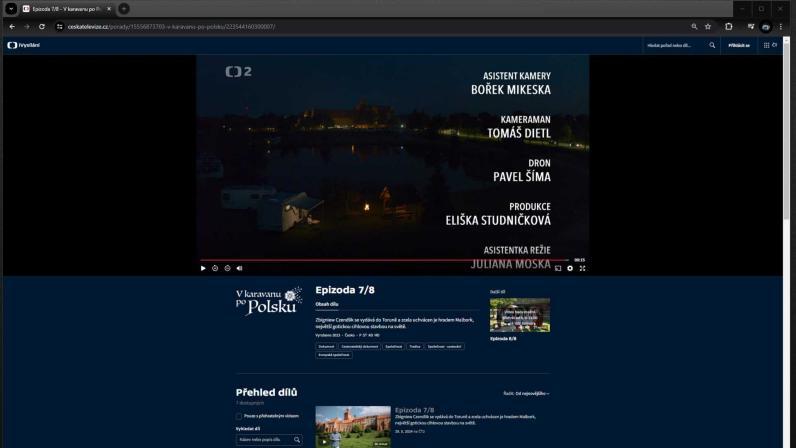Mute the video volume speaker icon
Screen dimensions: 796x448
click(240, 268)
